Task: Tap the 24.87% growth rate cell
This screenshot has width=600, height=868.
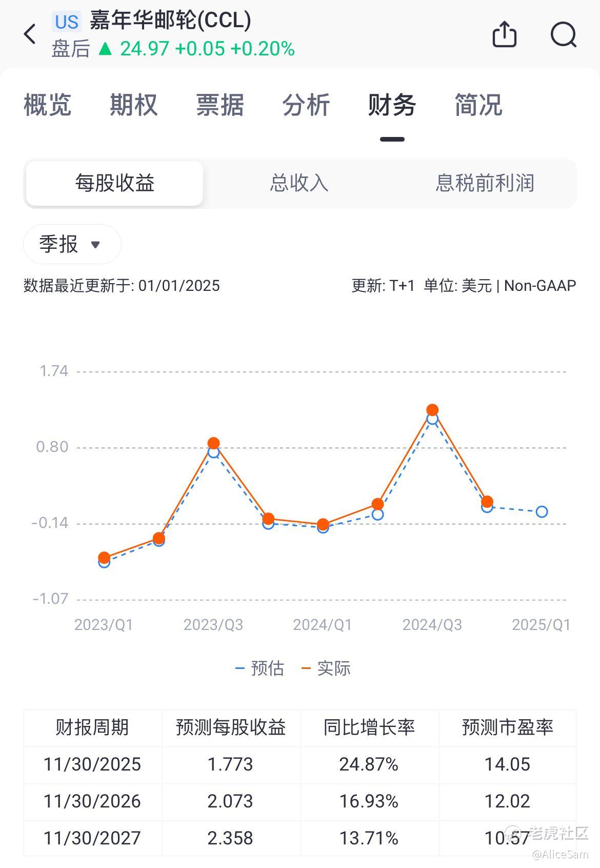Action: click(369, 764)
